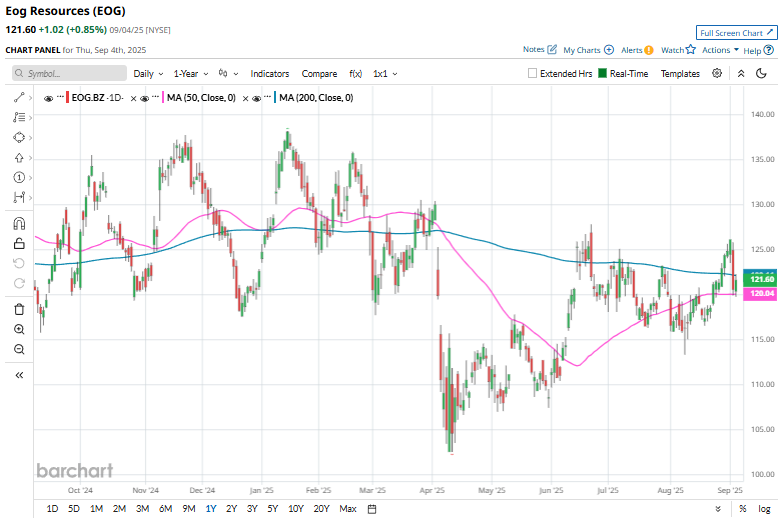Open the Actions dropdown
782x526 pixels.
click(x=721, y=50)
